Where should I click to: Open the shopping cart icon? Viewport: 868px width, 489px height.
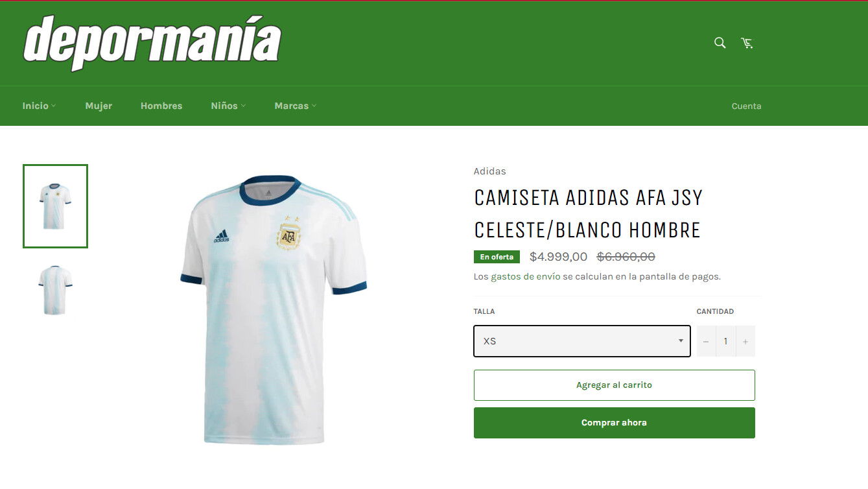(747, 43)
